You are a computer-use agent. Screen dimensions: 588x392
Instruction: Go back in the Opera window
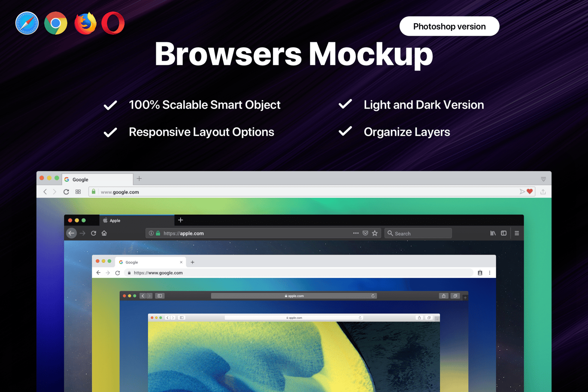coord(45,192)
